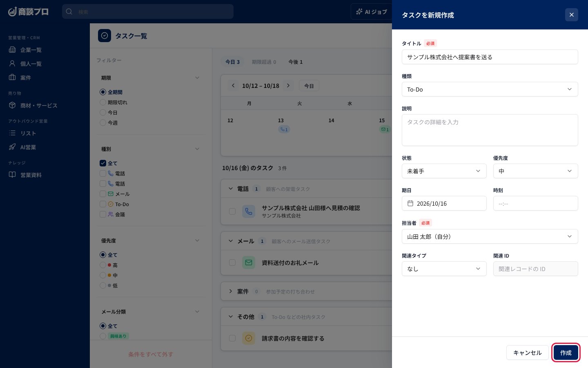The image size is (588, 368).
Task: Click the search magnifier icon
Action: coord(69,12)
